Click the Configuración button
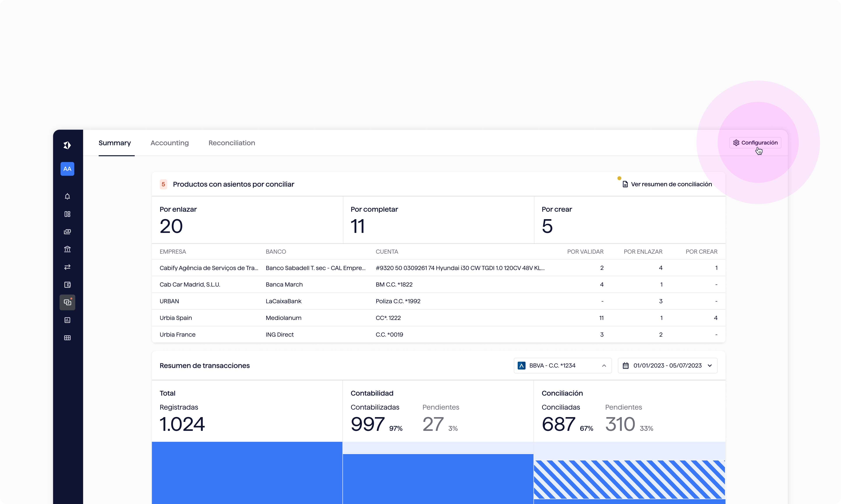This screenshot has height=504, width=841. click(755, 143)
